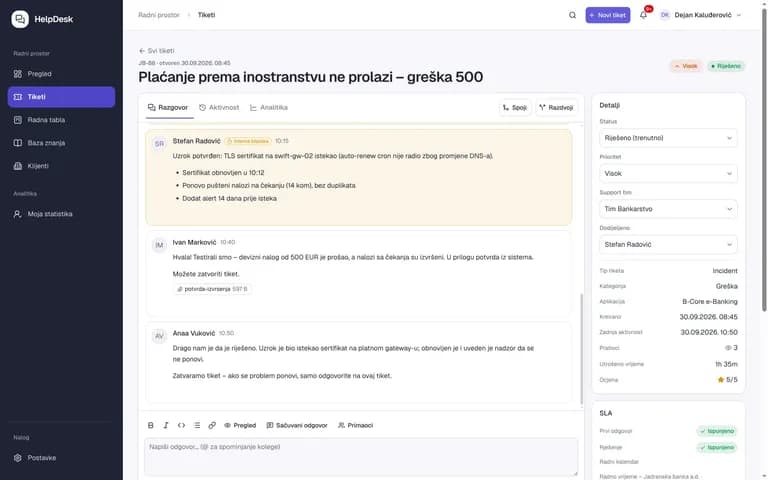Screen dimensions: 768x480
Task: Click the Riješeno status badge
Action: click(726, 66)
